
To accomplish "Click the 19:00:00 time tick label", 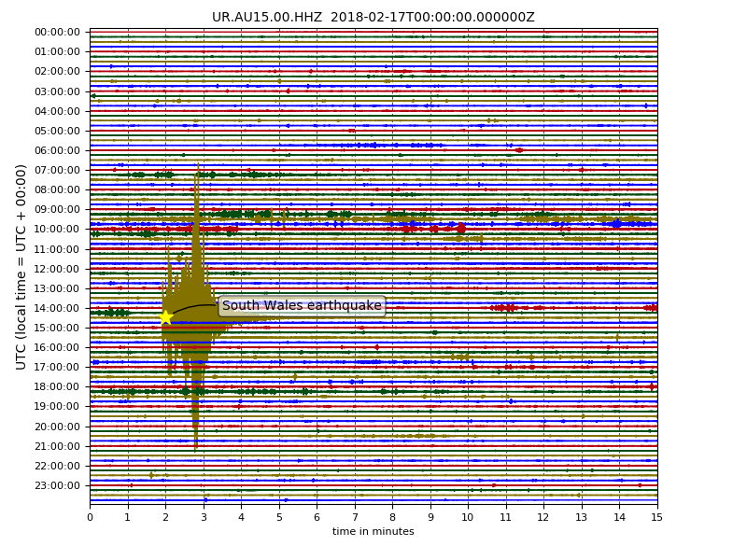I will (x=57, y=406).
